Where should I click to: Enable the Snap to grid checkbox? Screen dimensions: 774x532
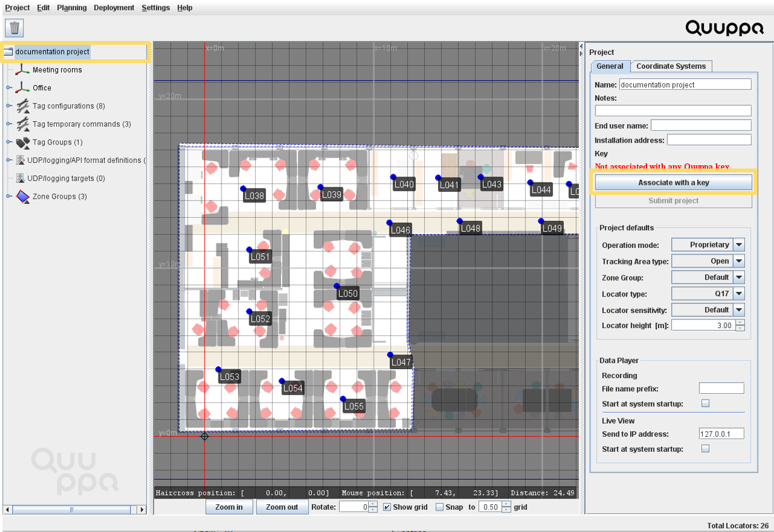click(439, 507)
